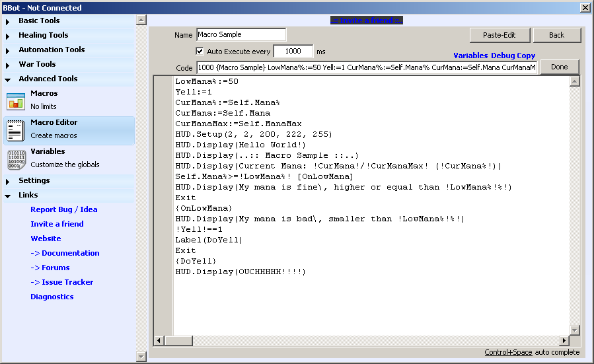Select the Macro Editor notepad icon
This screenshot has height=364, width=594.
coord(15,130)
